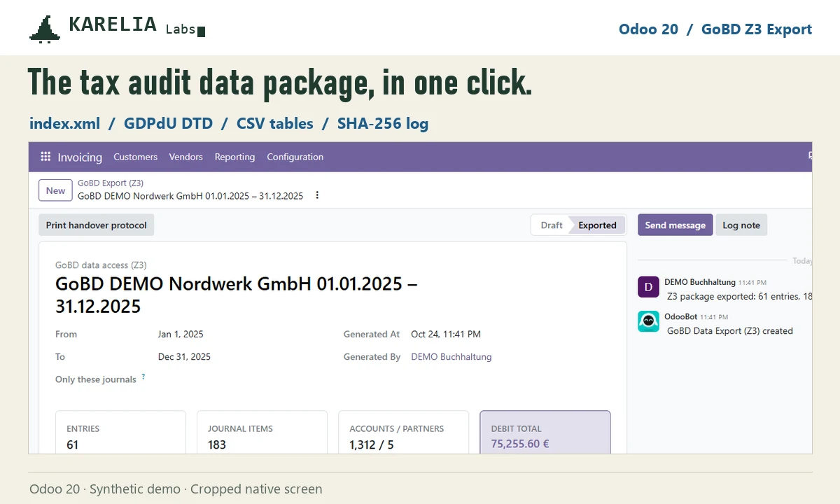Viewport: 840px width, 504px height.
Task: Open the vertical three-dot actions menu
Action: pyautogui.click(x=317, y=195)
